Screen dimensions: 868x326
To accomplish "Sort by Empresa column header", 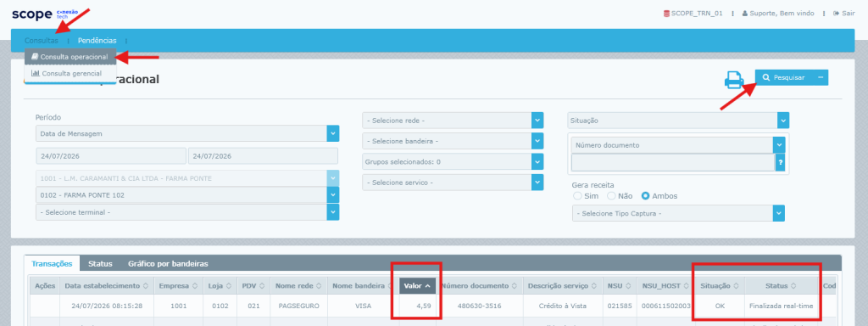I will point(178,286).
